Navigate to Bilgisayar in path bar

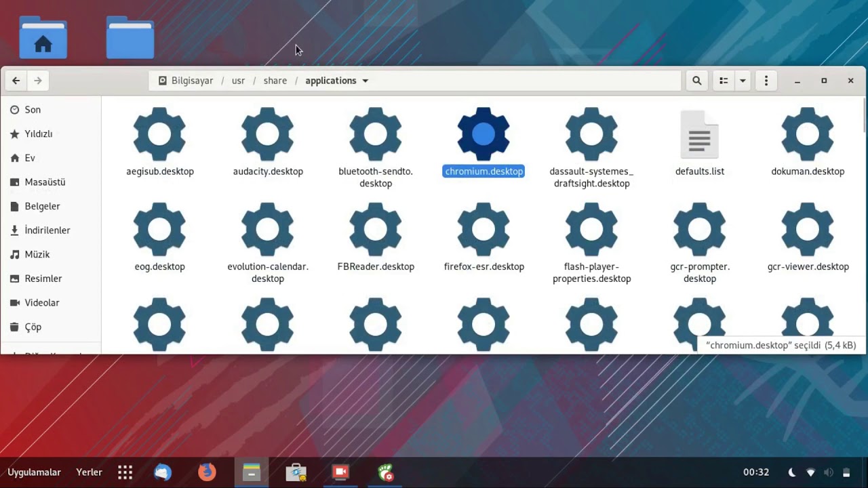click(x=186, y=81)
